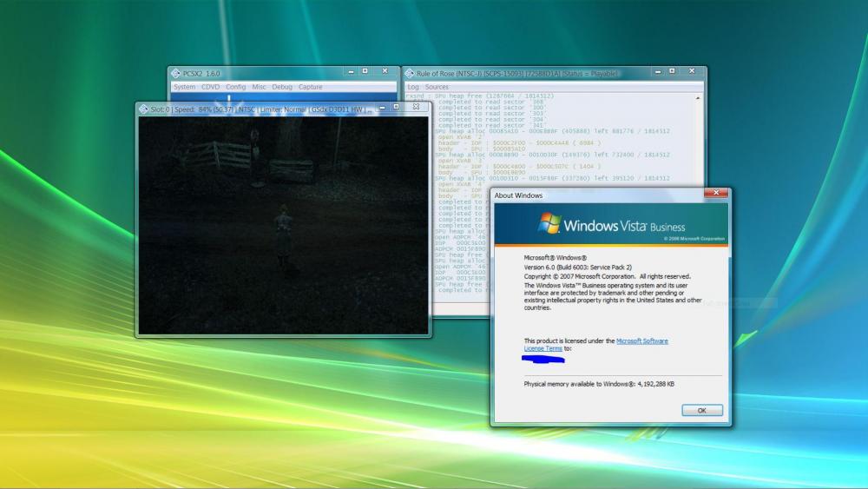Open the Sources menu in console window
Image resolution: width=868 pixels, height=489 pixels.
tap(437, 87)
